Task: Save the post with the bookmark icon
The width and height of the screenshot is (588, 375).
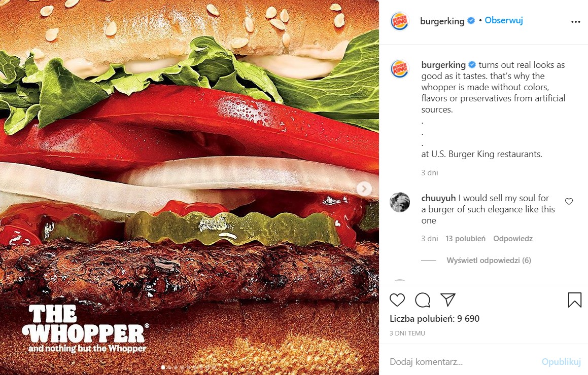Action: pyautogui.click(x=574, y=300)
